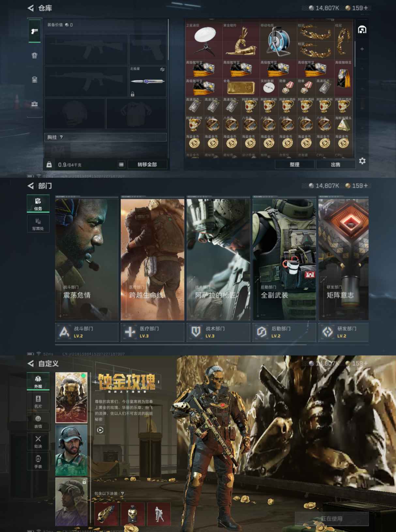This screenshot has height=532, width=396.
Task: Click the 研发部门 LV.2 button
Action: [x=343, y=332]
